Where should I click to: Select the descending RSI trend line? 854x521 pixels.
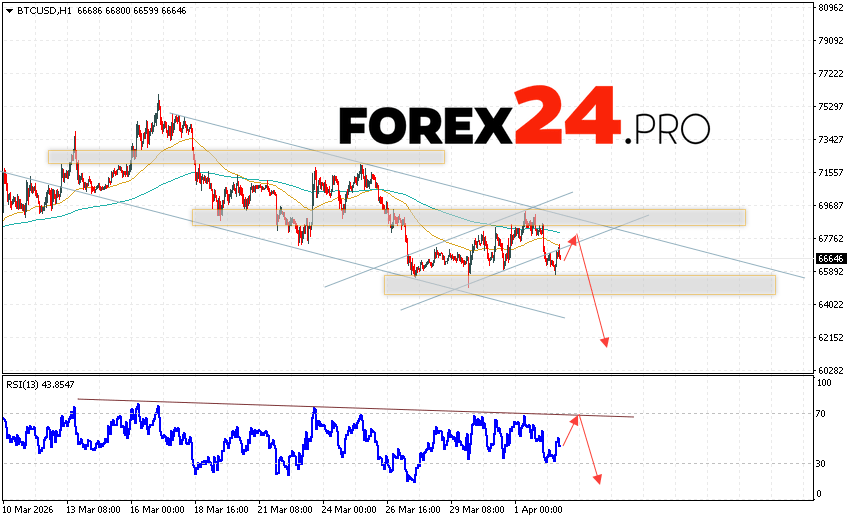[x=350, y=408]
